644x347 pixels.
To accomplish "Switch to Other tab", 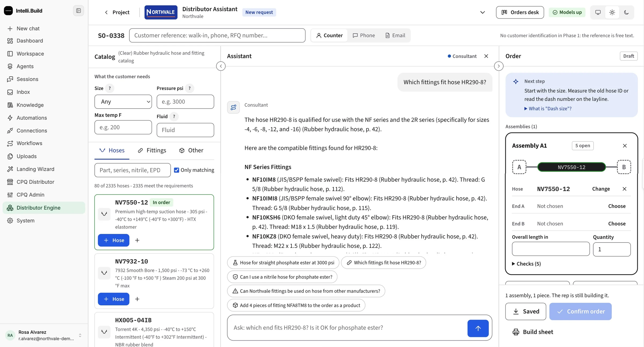I will (191, 150).
